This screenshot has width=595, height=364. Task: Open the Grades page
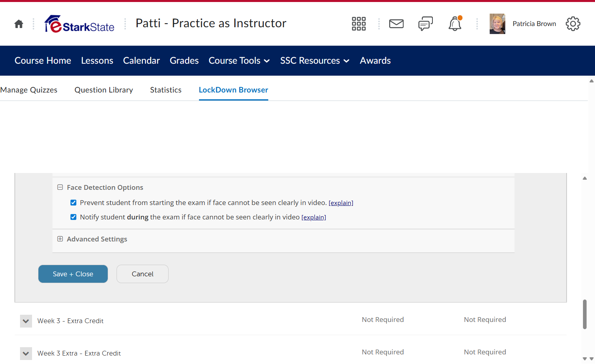pos(184,60)
